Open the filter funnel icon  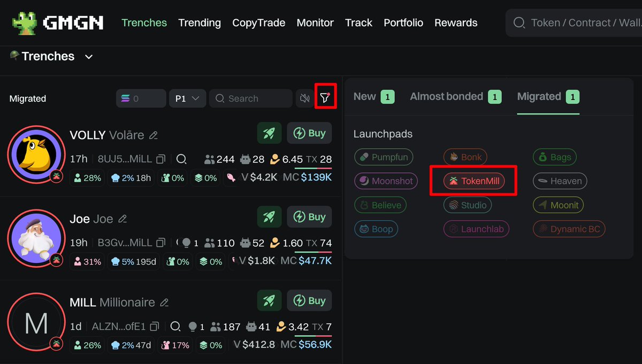tap(325, 98)
